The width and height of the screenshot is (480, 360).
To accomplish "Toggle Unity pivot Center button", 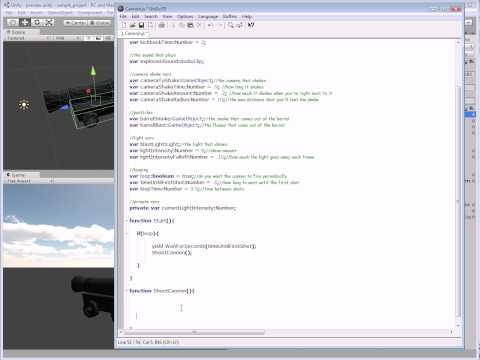I will pos(75,23).
